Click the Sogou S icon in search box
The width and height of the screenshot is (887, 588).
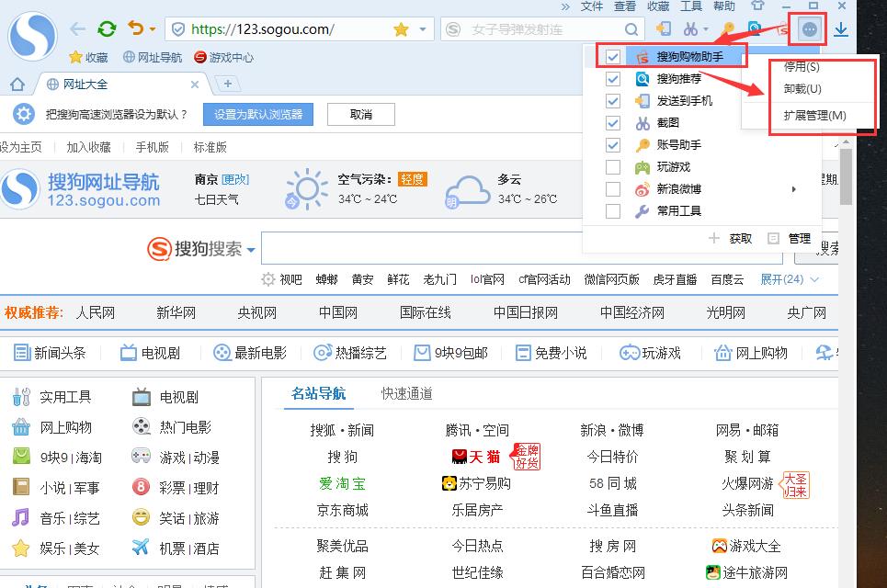coord(453,29)
